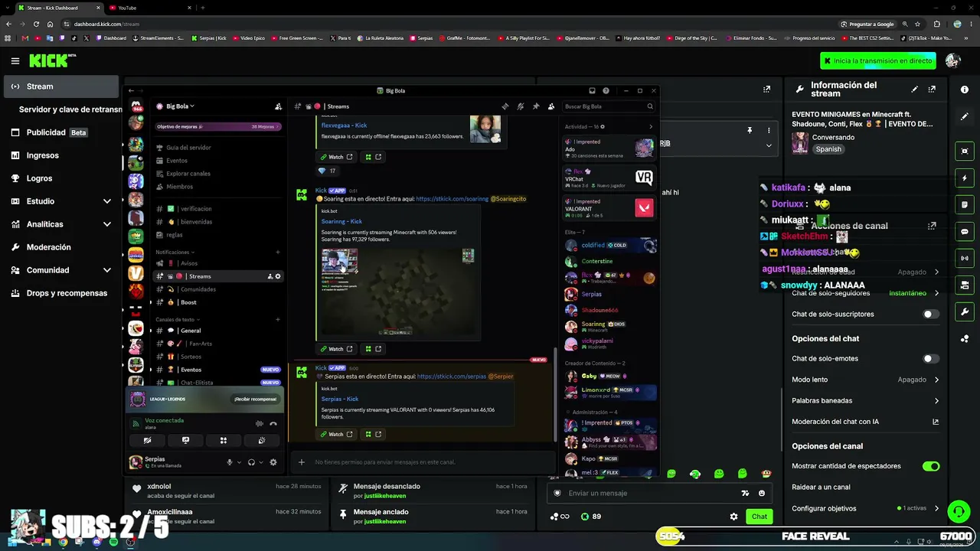This screenshot has height=551, width=980.
Task: Toggle Chat de solo-suscriptores switch
Action: (x=931, y=314)
